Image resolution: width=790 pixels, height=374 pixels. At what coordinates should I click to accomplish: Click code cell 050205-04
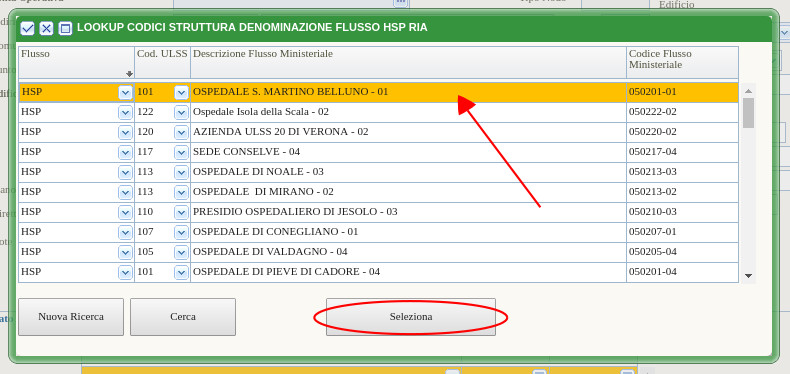[x=682, y=252]
